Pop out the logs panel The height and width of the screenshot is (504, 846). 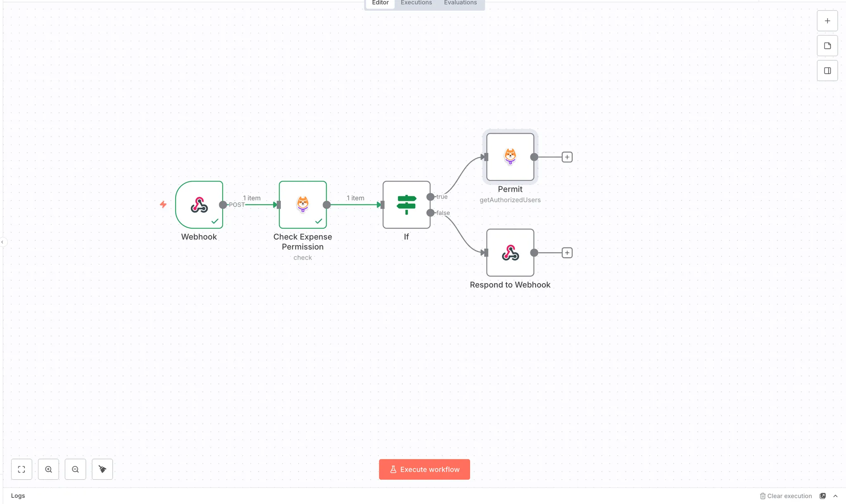822,496
